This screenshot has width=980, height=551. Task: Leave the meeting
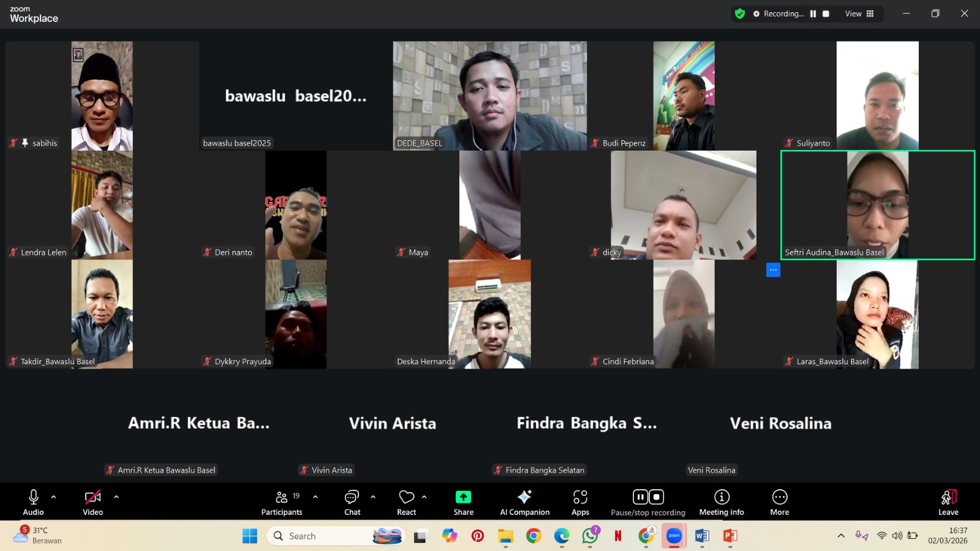pos(948,502)
